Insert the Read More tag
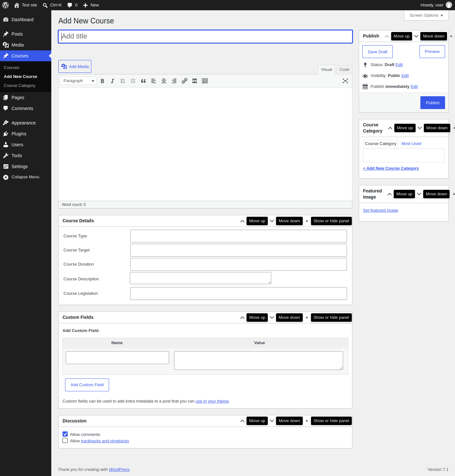The width and height of the screenshot is (455, 476). point(195,81)
